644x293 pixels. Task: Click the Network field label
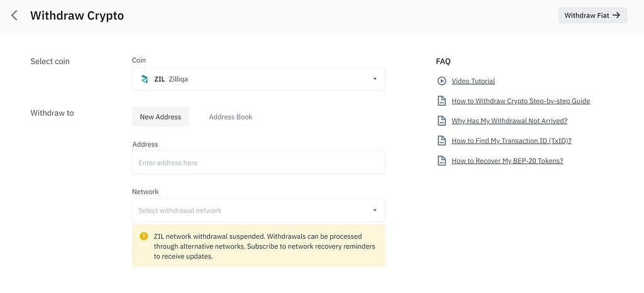pyautogui.click(x=145, y=192)
